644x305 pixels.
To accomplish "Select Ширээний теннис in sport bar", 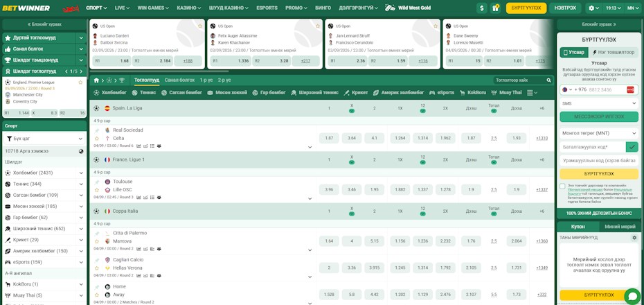I will [314, 92].
